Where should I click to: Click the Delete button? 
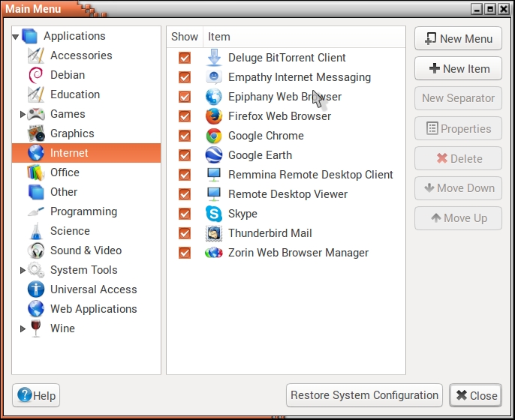coord(458,158)
